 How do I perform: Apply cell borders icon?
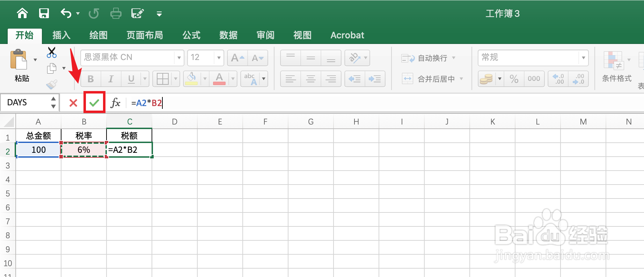[x=163, y=79]
